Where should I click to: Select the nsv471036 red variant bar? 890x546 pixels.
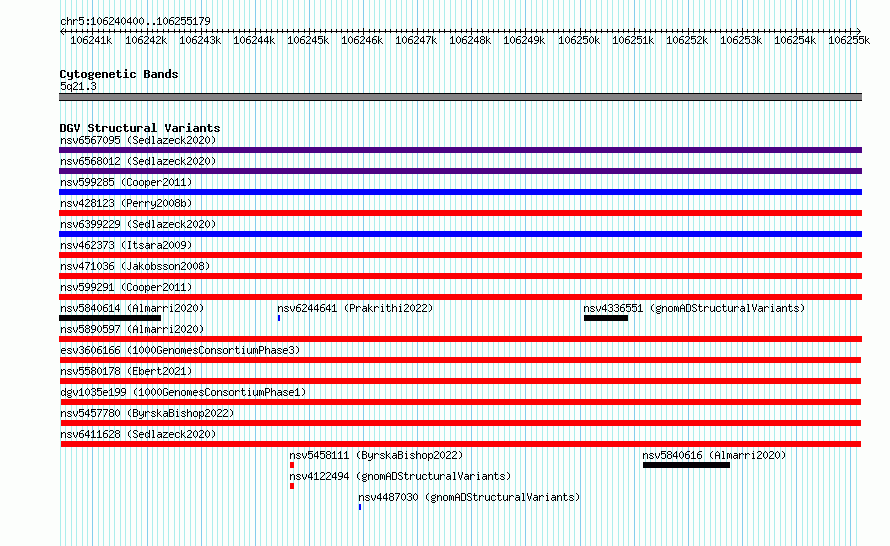pyautogui.click(x=460, y=276)
